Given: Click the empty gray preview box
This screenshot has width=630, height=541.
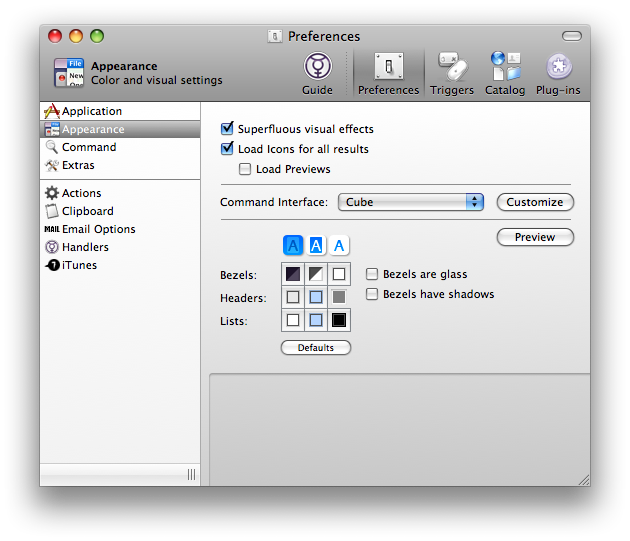Looking at the screenshot, I should click(400, 430).
